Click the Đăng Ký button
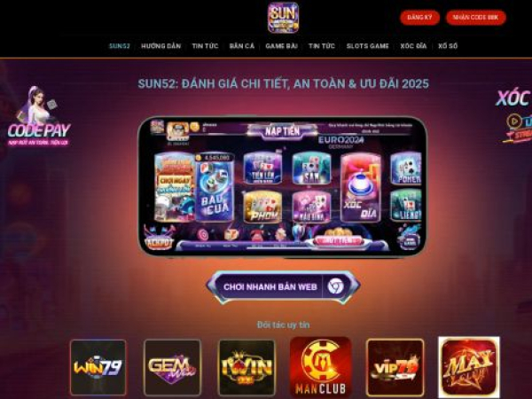Image resolution: width=532 pixels, height=399 pixels. pos(419,18)
